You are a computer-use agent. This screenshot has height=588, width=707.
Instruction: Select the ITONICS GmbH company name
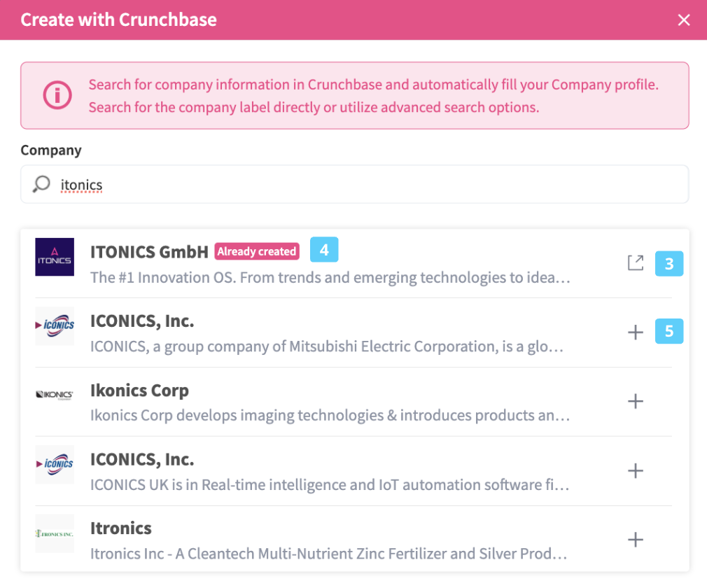click(x=149, y=251)
